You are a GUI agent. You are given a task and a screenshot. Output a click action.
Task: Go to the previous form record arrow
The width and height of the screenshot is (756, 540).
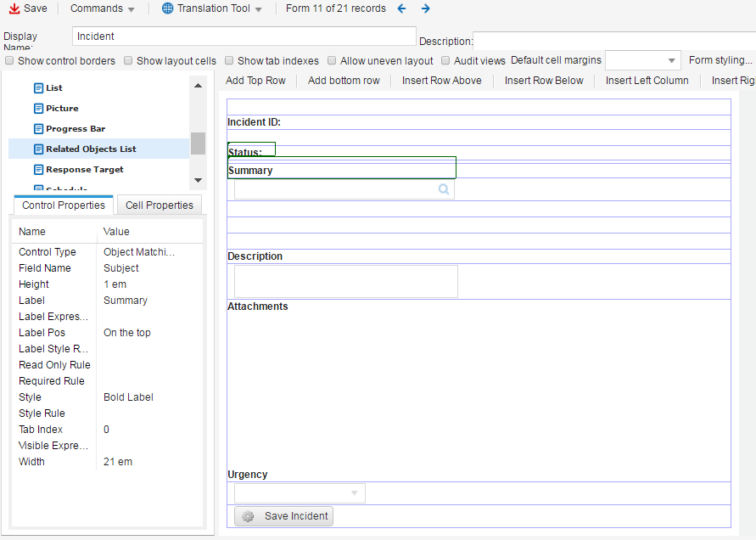[402, 8]
